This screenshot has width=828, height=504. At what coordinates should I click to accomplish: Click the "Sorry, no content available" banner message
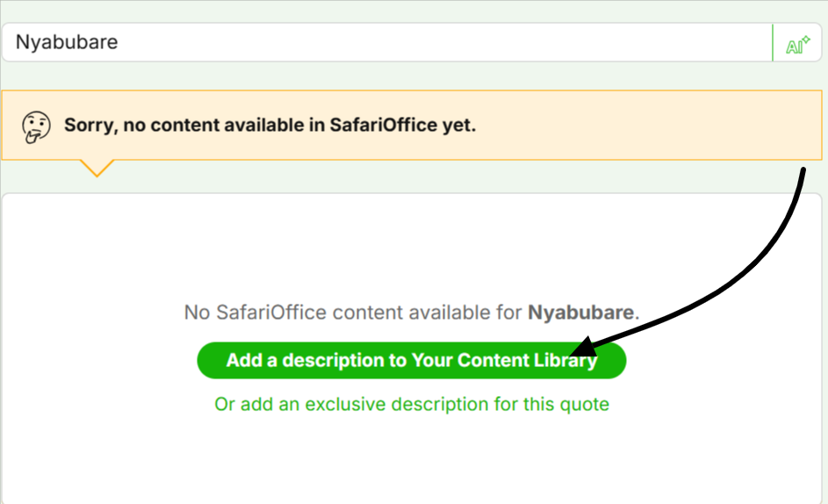(270, 126)
